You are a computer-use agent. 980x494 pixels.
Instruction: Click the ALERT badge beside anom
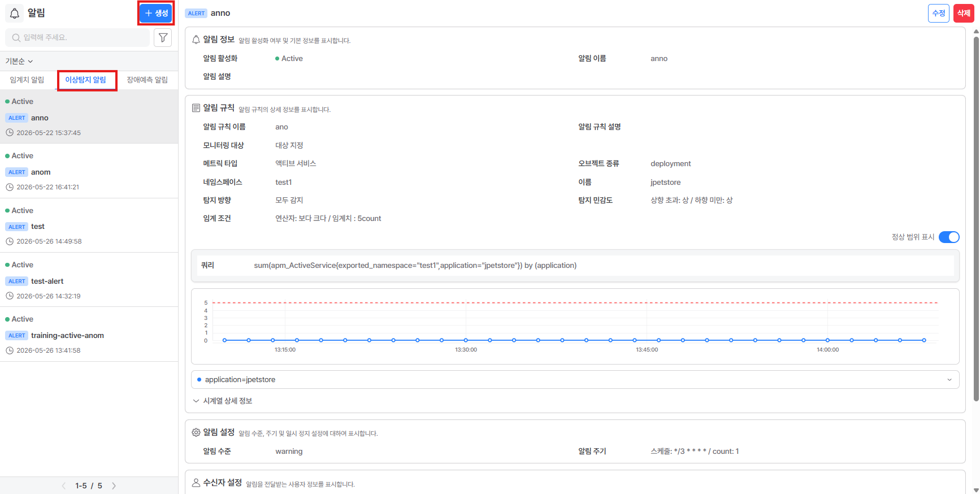pyautogui.click(x=17, y=172)
